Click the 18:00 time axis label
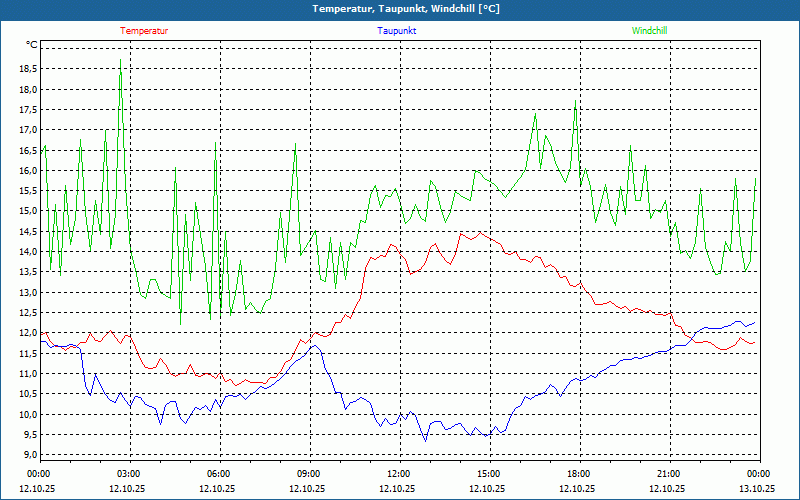800x500 pixels. (579, 474)
